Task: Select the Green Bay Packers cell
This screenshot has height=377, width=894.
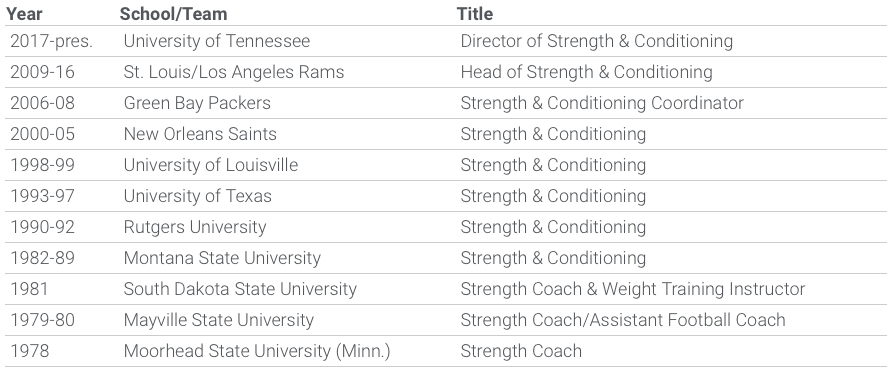Action: tap(197, 103)
